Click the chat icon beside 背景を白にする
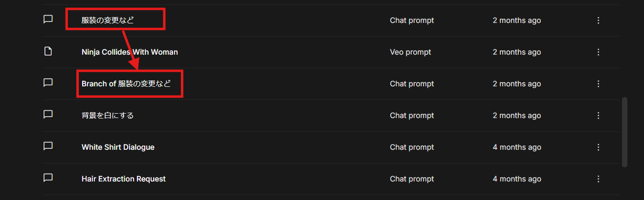Screen dimensions: 644x200 point(48,115)
